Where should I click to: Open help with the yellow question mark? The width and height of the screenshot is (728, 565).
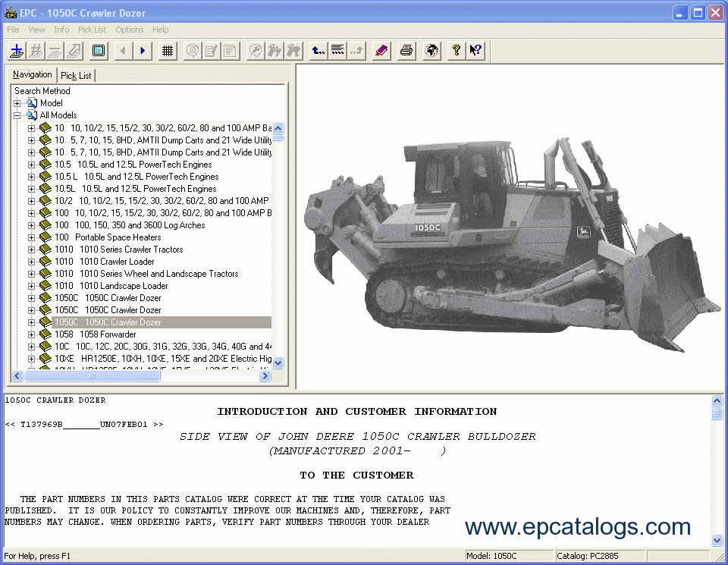tap(457, 51)
